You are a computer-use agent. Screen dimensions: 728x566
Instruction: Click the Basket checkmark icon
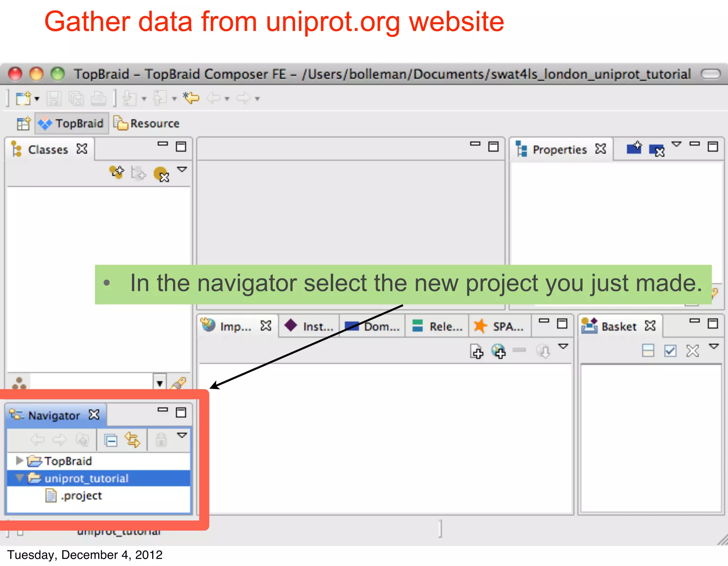(670, 351)
